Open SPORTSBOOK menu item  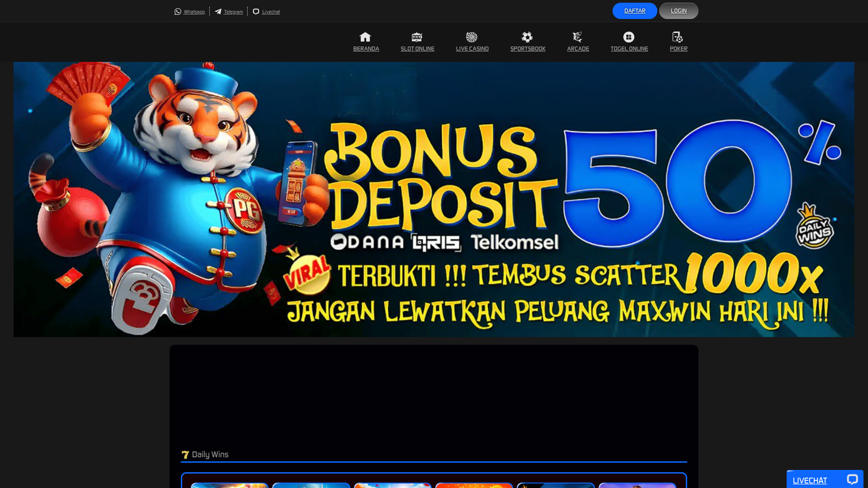pyautogui.click(x=528, y=49)
